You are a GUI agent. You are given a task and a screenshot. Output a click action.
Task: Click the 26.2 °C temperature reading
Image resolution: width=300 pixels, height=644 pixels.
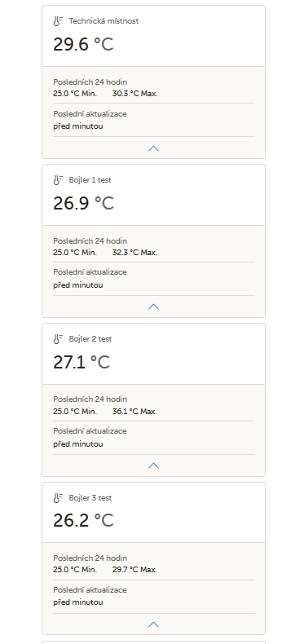click(83, 521)
